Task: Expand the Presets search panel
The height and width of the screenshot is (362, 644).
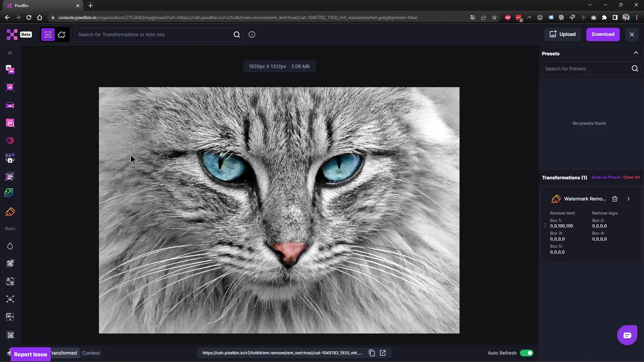Action: pos(636,53)
